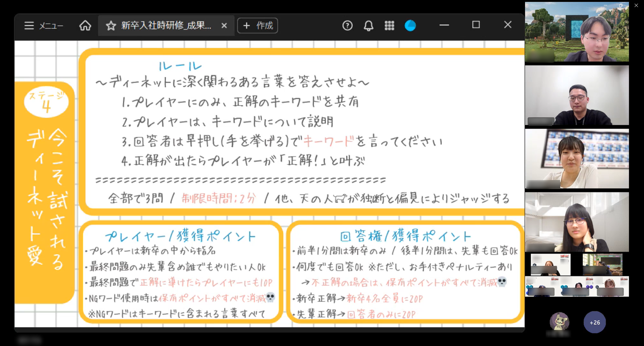Click the red 回答者のみに20P text
644x346 pixels.
pos(381,314)
